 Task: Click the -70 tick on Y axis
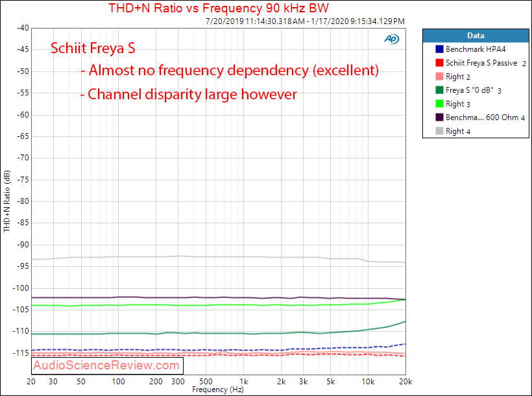pyautogui.click(x=23, y=158)
